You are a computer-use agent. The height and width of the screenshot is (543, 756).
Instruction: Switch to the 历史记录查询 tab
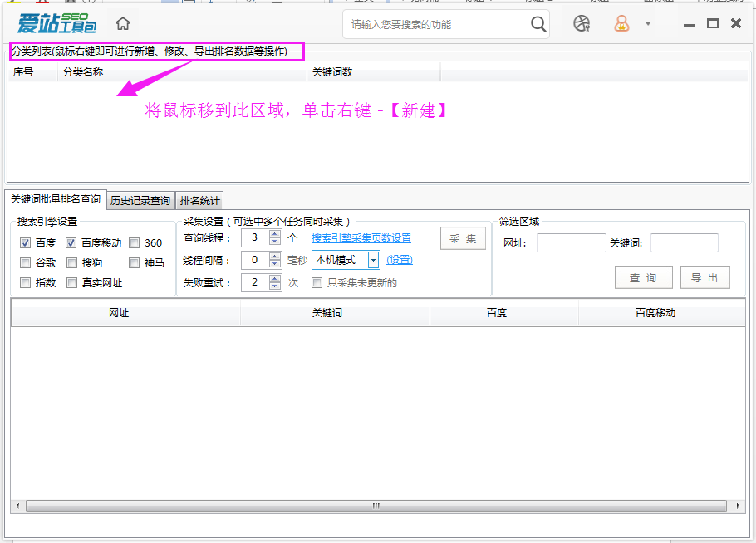(x=140, y=200)
